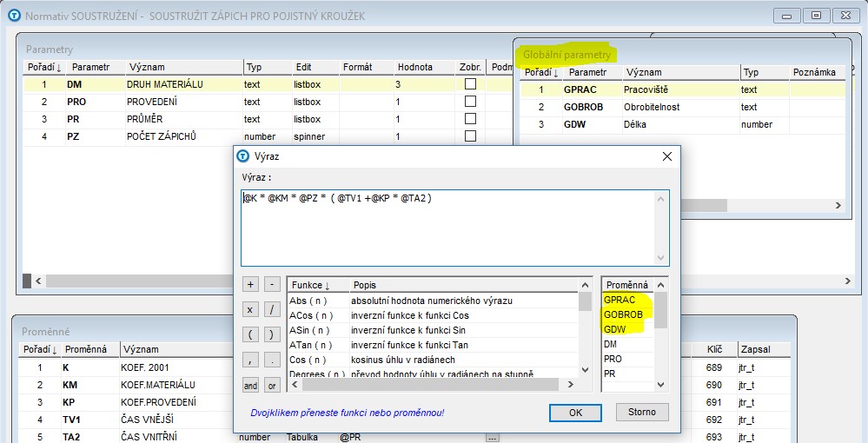Confirm expression with OK button

[575, 413]
